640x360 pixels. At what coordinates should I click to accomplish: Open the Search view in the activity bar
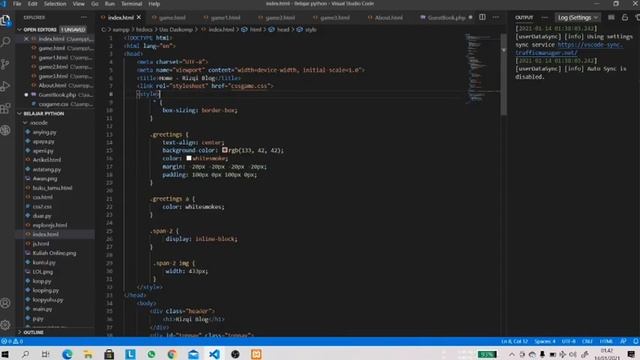coord(6,42)
